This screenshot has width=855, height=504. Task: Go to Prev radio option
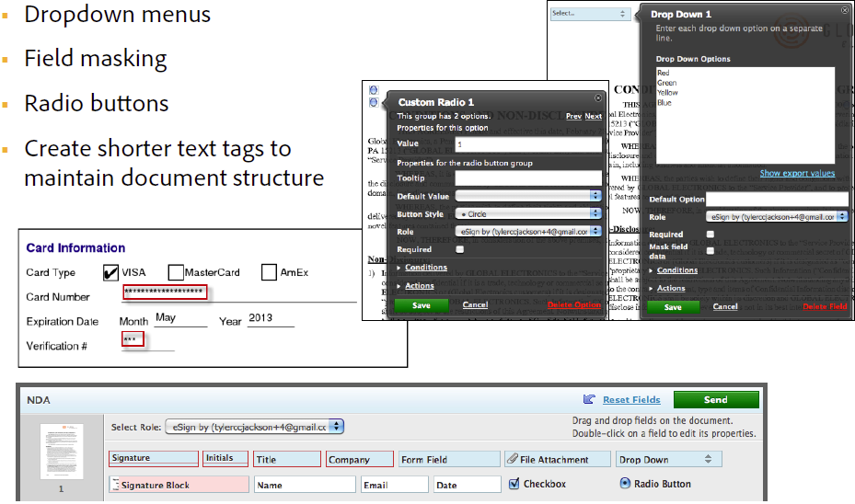573,116
